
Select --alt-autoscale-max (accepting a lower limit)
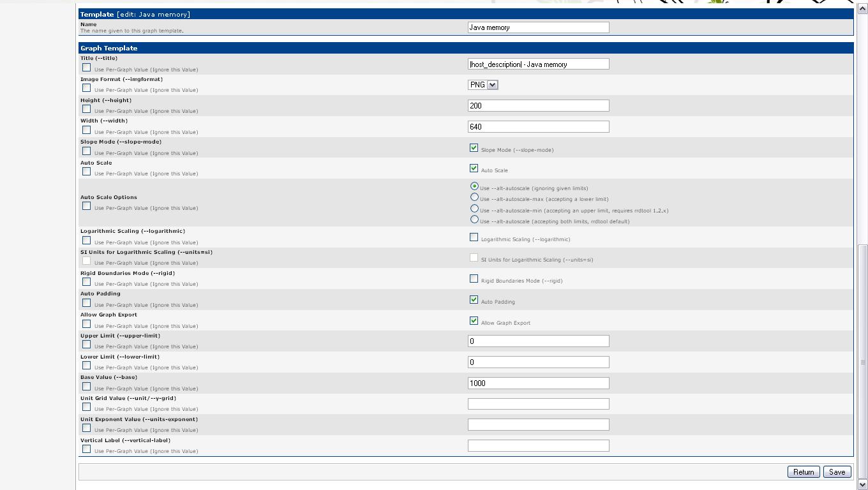click(x=474, y=198)
